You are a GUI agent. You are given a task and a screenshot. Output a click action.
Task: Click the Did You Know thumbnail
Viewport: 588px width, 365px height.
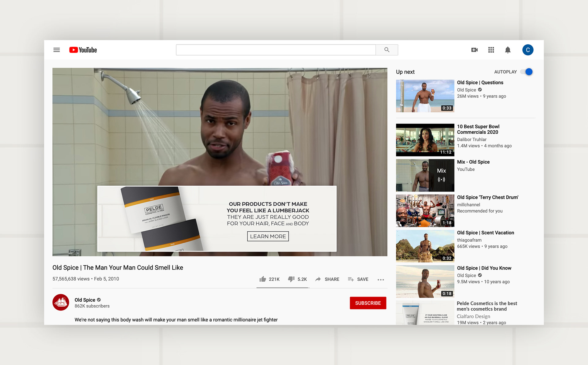[425, 281]
